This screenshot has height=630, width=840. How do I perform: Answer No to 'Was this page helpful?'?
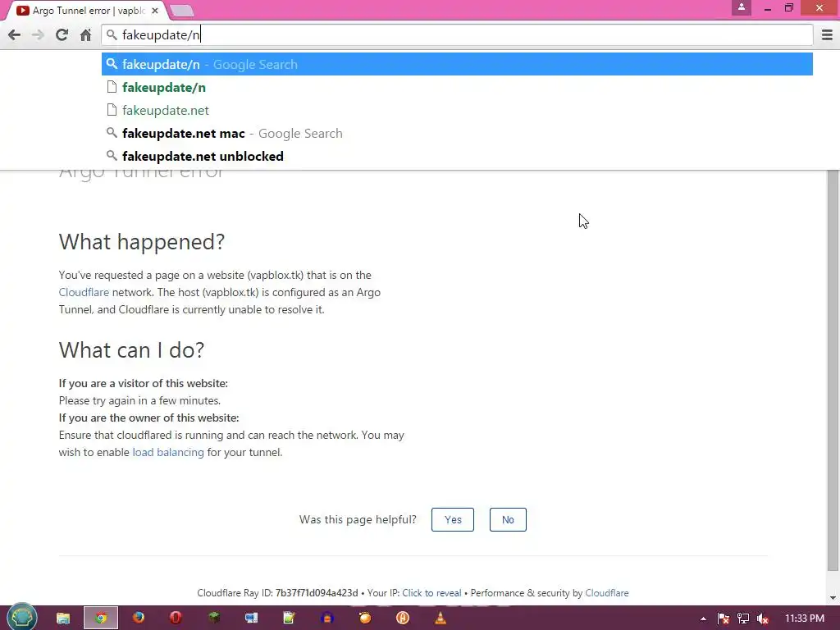508,519
